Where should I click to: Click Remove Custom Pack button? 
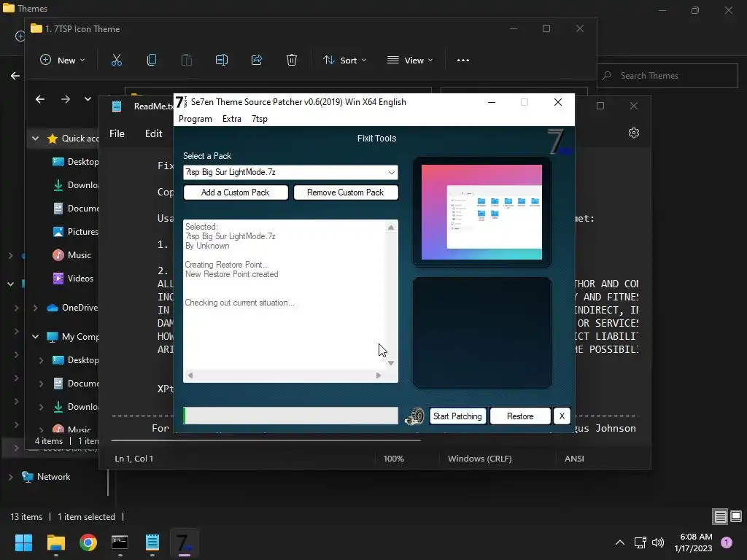tap(345, 192)
